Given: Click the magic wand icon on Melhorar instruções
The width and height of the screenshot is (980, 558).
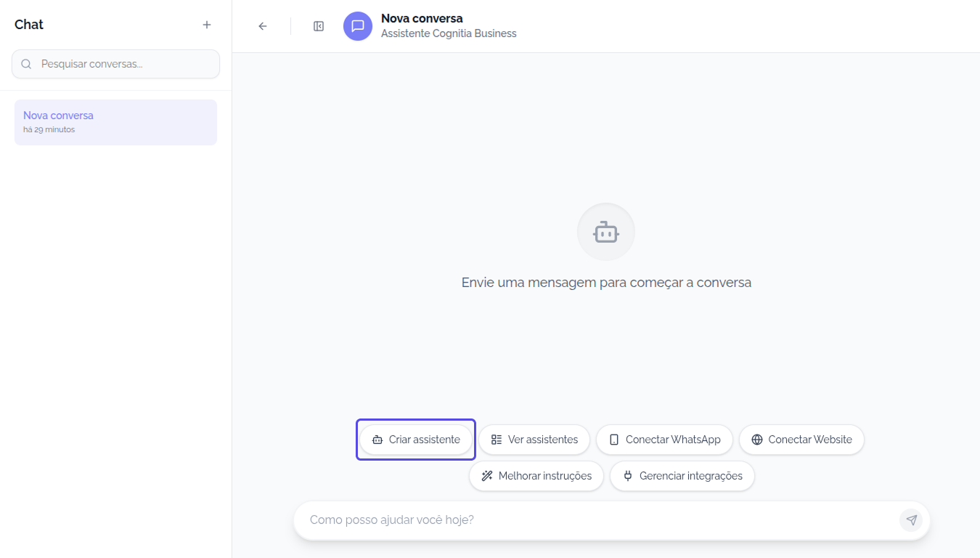Looking at the screenshot, I should pyautogui.click(x=487, y=476).
